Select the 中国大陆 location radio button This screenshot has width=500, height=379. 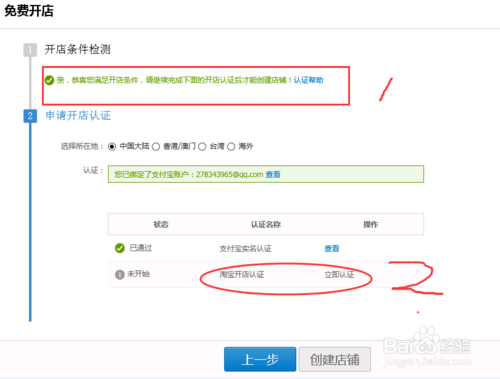112,147
